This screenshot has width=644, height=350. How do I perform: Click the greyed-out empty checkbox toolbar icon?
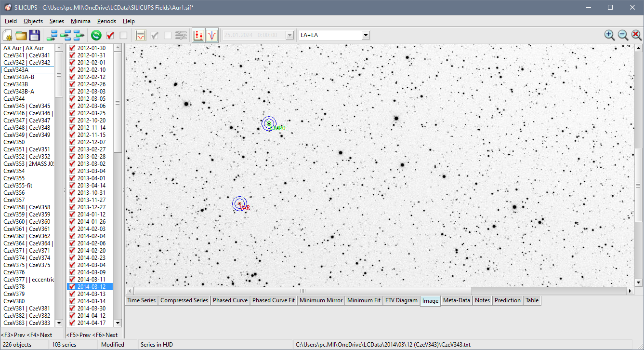[168, 35]
